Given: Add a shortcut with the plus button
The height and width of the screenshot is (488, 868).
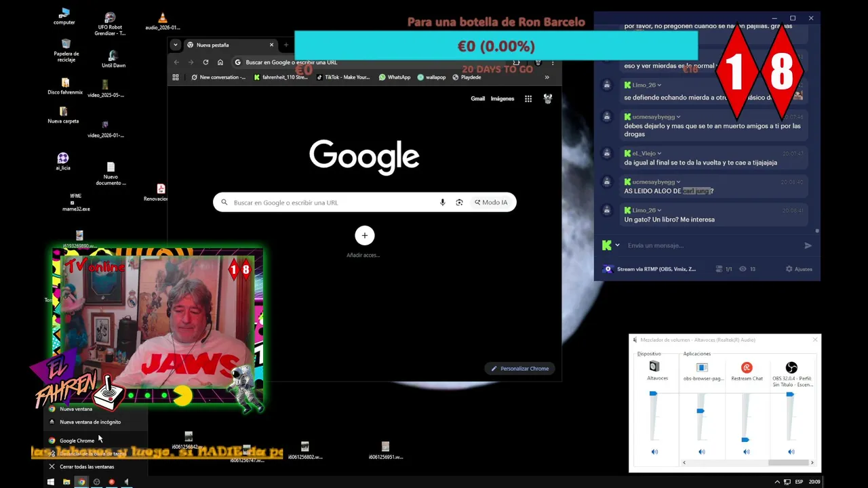Looking at the screenshot, I should coord(364,235).
